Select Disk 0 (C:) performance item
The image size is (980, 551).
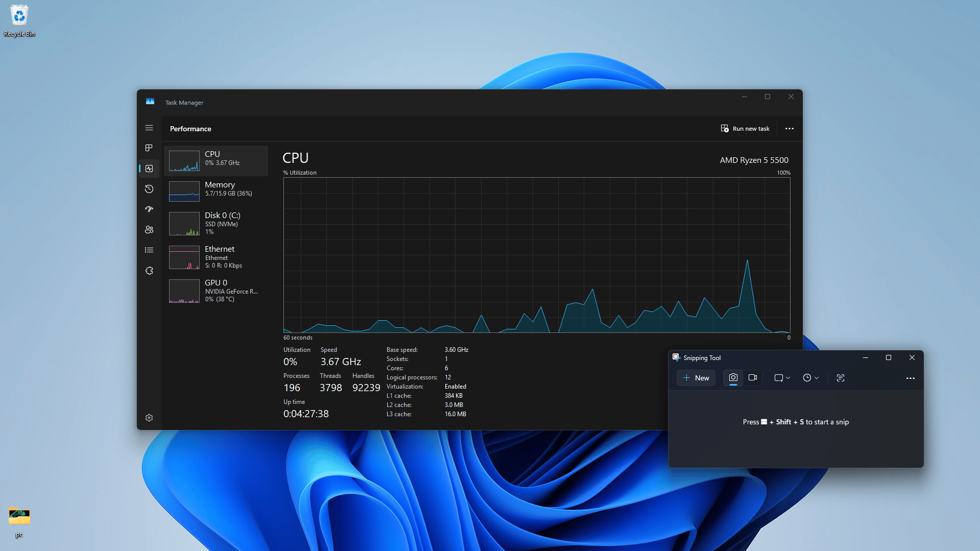[216, 223]
